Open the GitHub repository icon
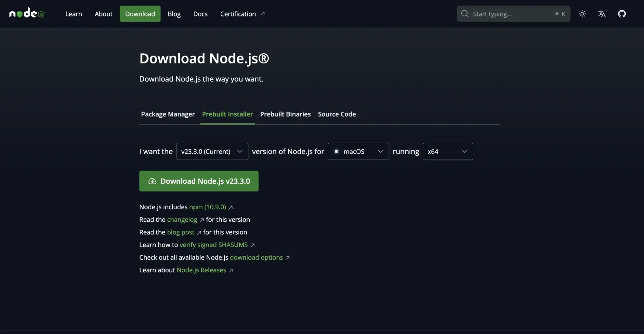The height and width of the screenshot is (334, 644). [621, 14]
